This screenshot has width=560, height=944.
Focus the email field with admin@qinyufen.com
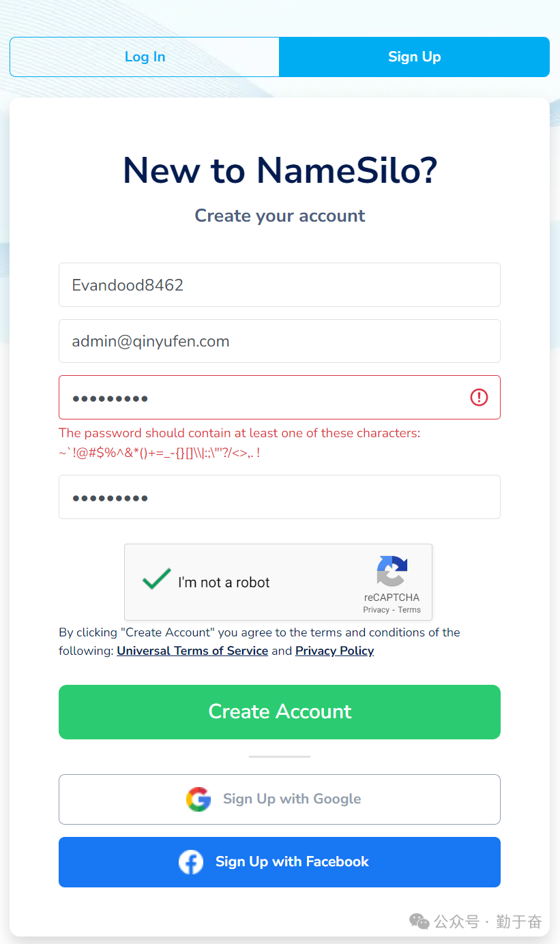point(280,341)
